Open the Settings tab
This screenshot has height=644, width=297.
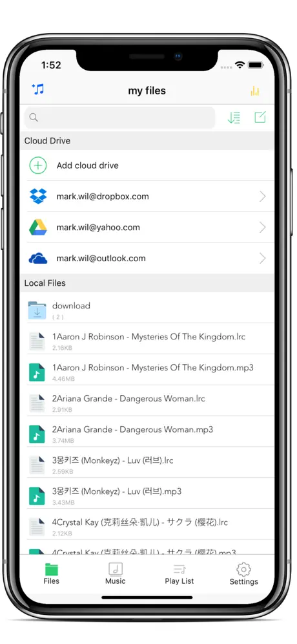[x=243, y=574]
